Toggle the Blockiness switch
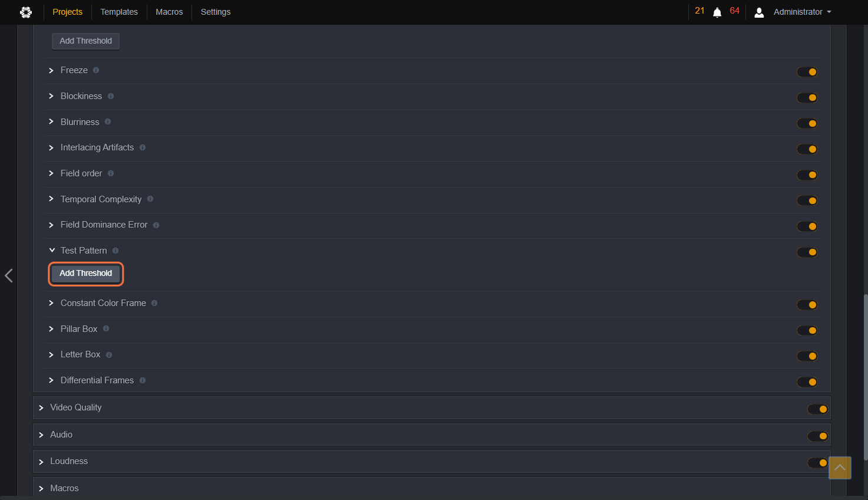This screenshot has height=500, width=868. (x=807, y=98)
